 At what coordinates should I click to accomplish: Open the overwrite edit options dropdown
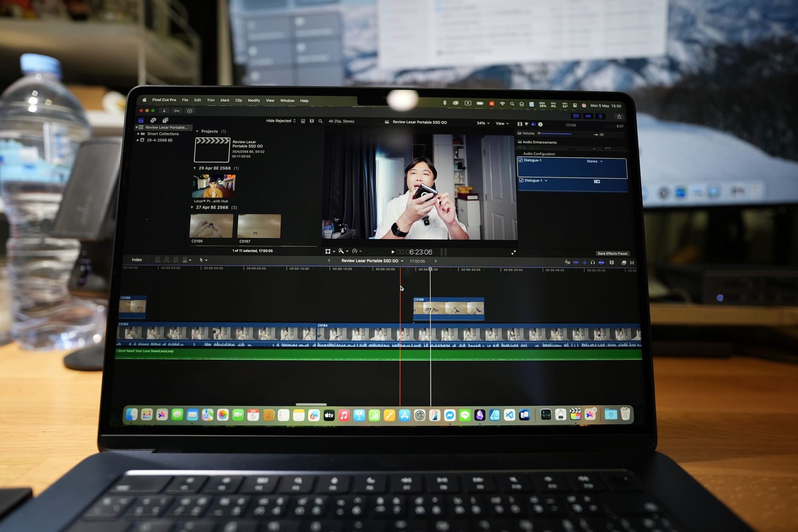pos(187,260)
